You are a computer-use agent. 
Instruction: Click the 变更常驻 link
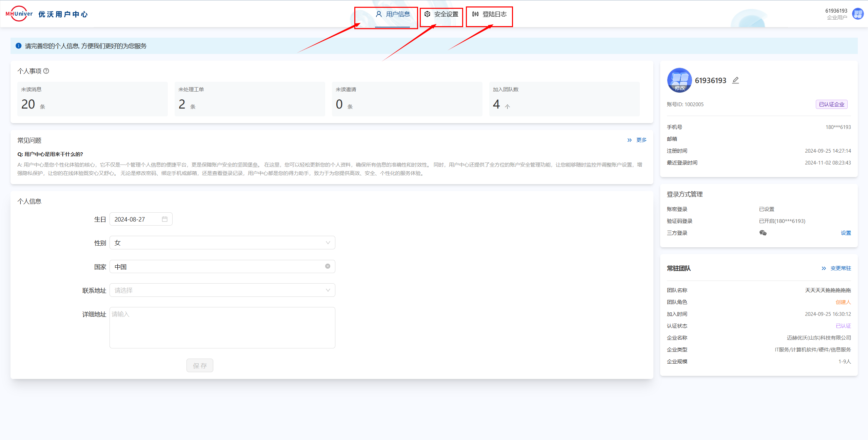pyautogui.click(x=840, y=268)
